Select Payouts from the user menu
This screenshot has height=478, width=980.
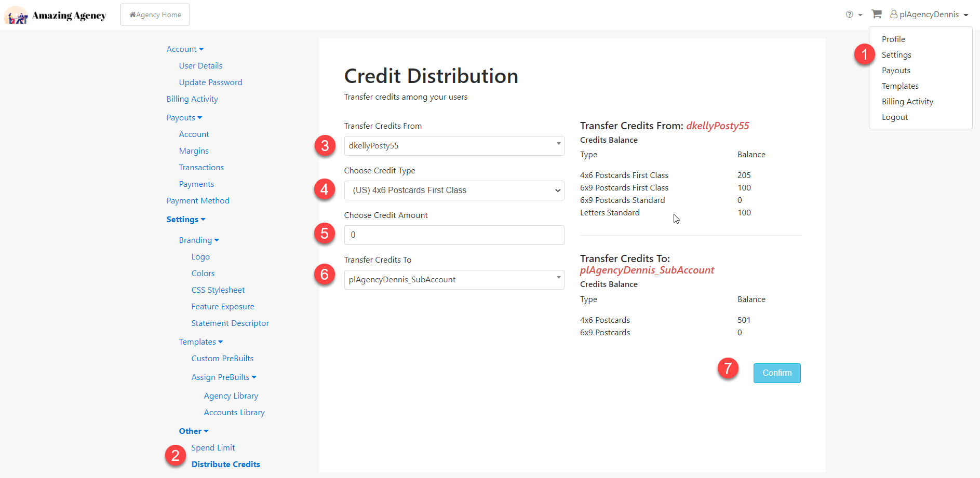[896, 71]
